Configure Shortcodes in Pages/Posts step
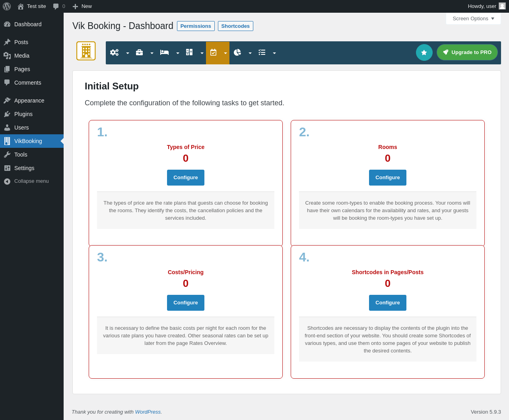509x420 pixels. coord(388,303)
